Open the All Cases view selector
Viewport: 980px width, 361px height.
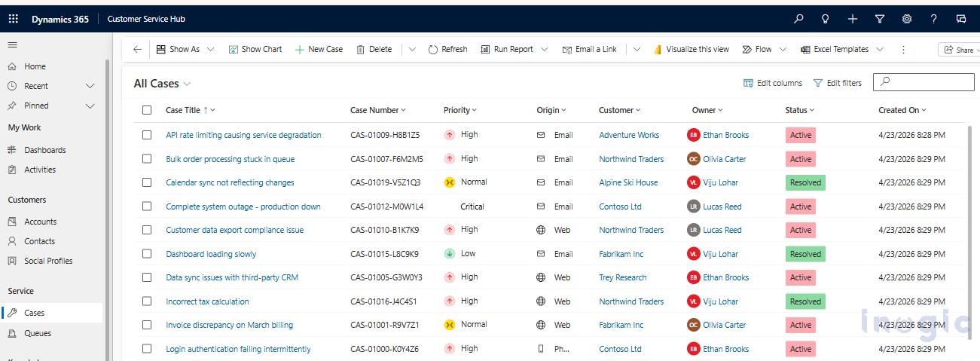pos(162,84)
